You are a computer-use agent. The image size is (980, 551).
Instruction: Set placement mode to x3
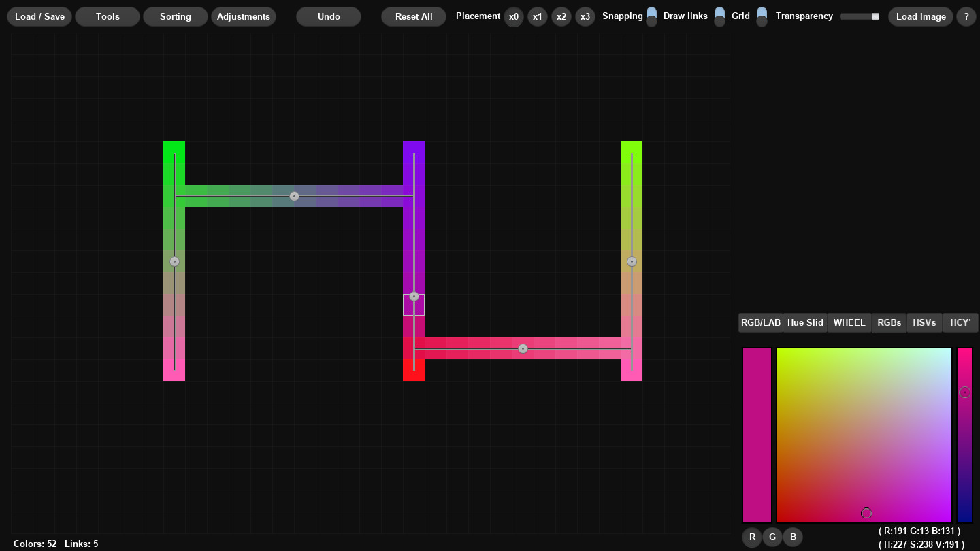[x=585, y=16]
